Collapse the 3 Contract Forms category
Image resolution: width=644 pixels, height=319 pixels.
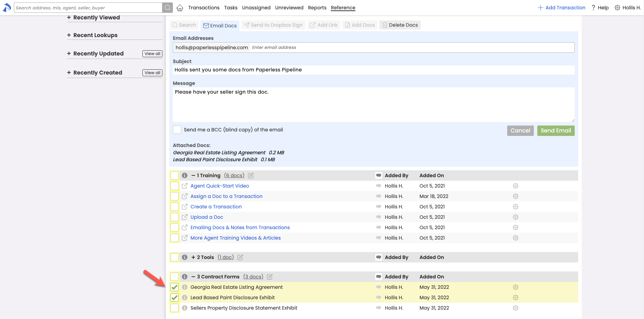(x=193, y=277)
